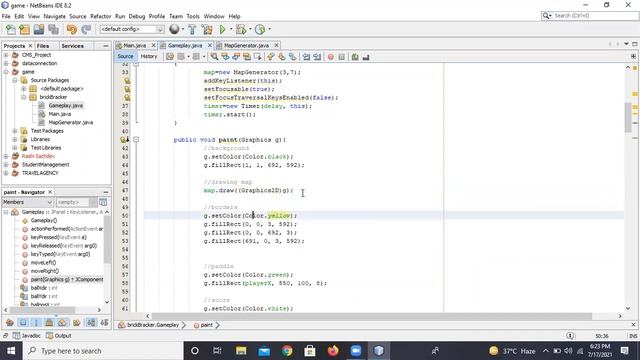Screen dimensions: 640x360
Task: Open the Refactor menu
Action: tap(100, 16)
